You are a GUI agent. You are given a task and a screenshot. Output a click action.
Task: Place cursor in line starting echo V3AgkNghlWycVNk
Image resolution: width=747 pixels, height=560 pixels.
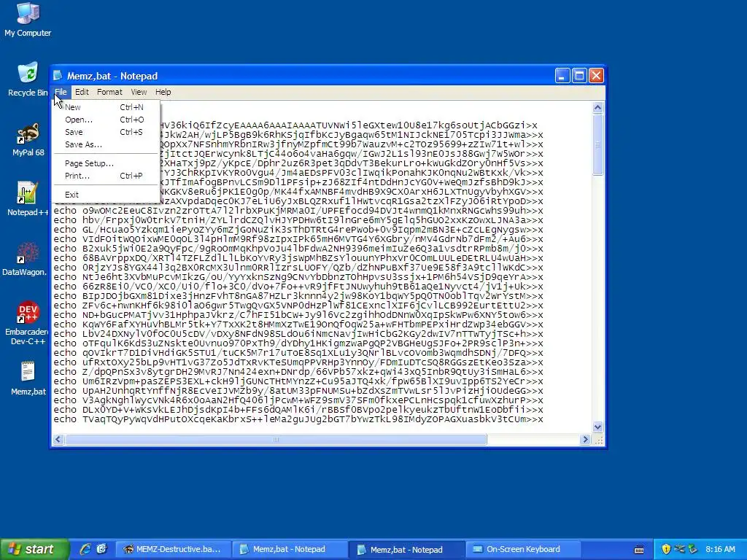coord(298,400)
